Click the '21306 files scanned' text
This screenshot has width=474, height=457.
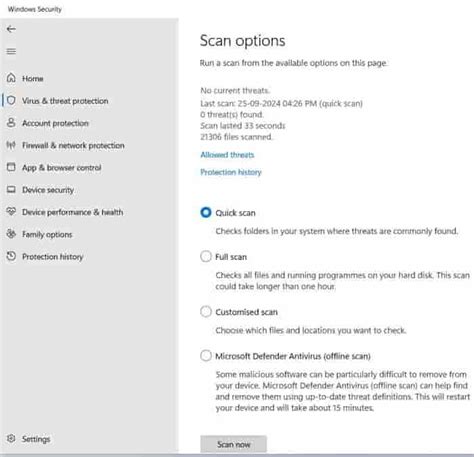click(x=236, y=137)
